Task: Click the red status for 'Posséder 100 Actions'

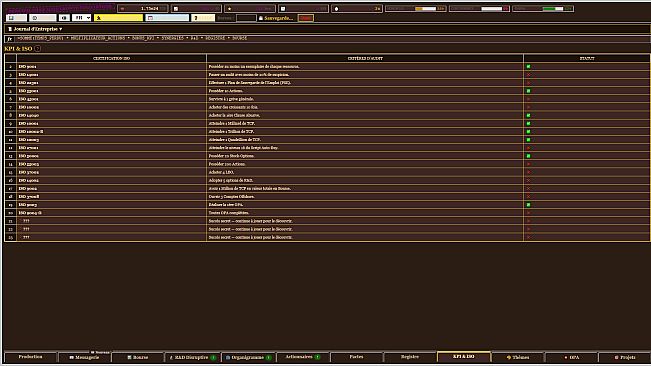Action: pyautogui.click(x=529, y=164)
